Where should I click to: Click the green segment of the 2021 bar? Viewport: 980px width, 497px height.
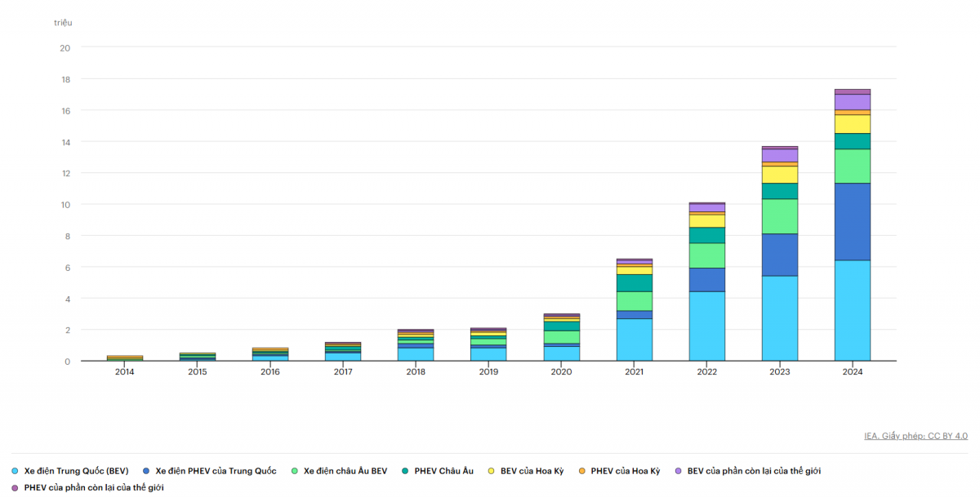point(635,300)
